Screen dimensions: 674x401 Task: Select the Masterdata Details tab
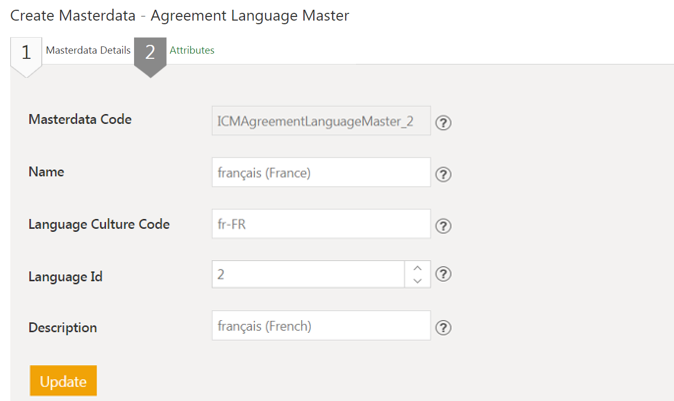pyautogui.click(x=88, y=50)
